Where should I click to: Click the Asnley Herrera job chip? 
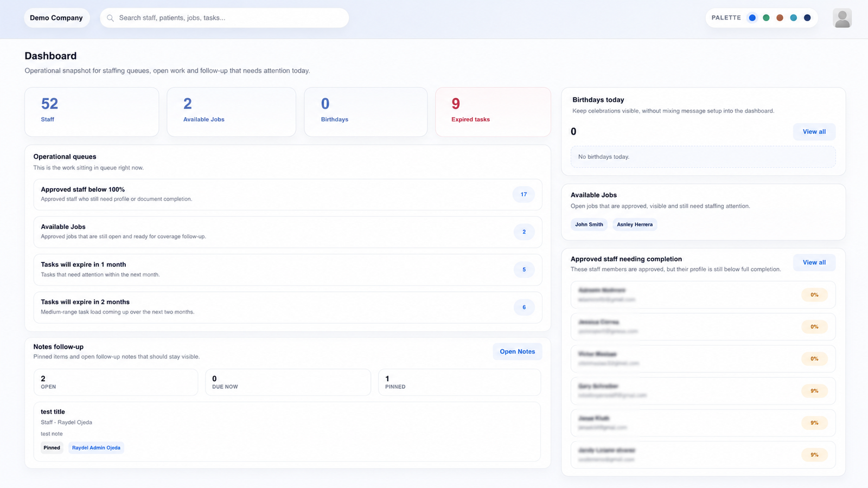tap(635, 224)
